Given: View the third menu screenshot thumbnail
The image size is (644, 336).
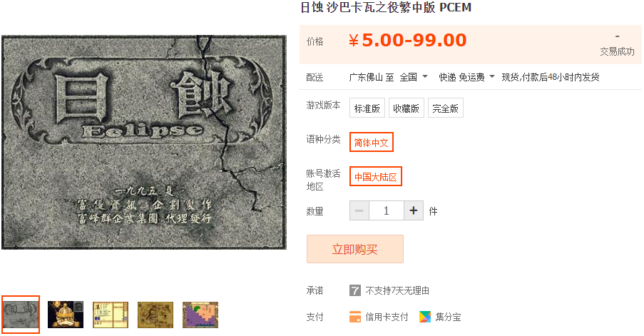Looking at the screenshot, I should (x=111, y=315).
